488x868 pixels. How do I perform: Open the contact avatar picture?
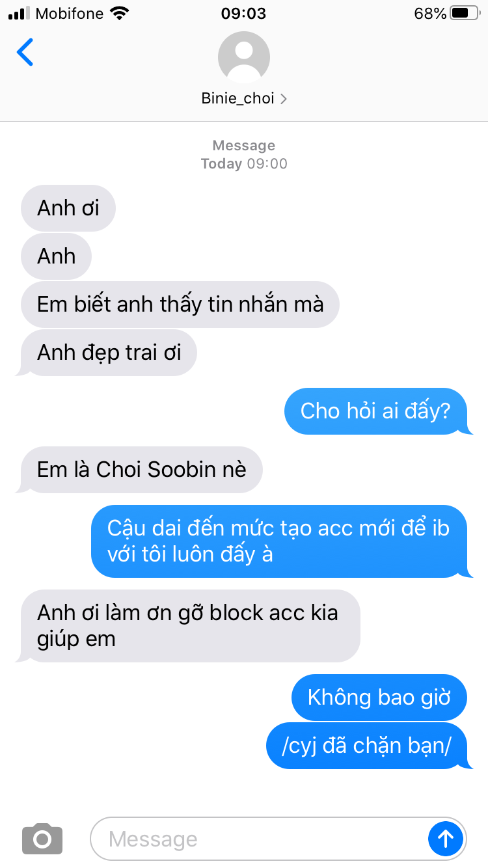pyautogui.click(x=244, y=57)
